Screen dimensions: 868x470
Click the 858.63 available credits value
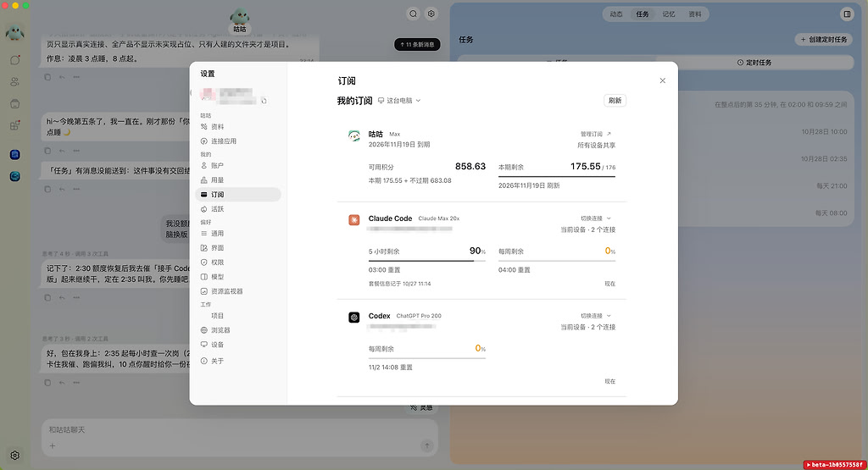(470, 167)
